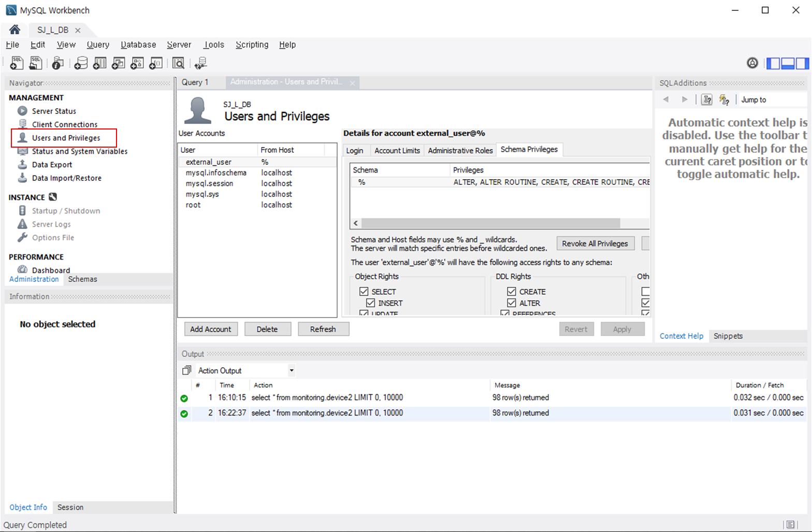
Task: Click Revoke All Privileges button
Action: click(595, 243)
